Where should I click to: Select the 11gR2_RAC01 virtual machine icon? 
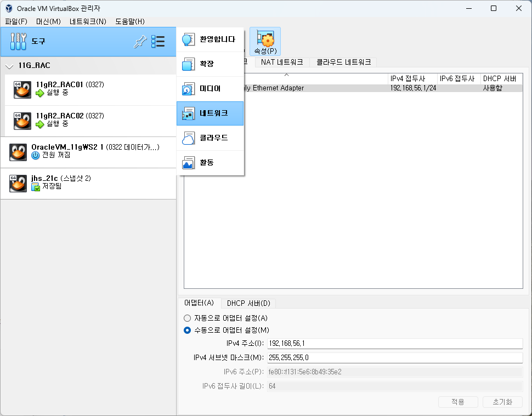point(22,89)
